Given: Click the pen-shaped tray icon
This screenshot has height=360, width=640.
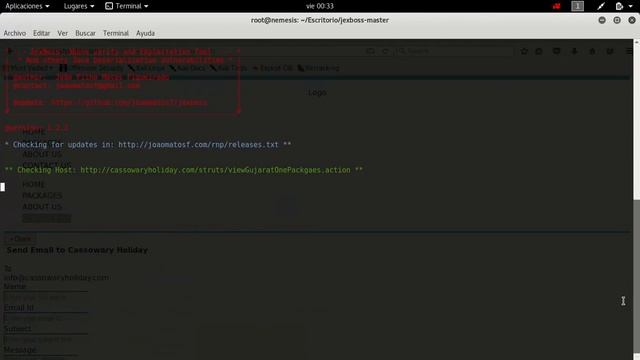Looking at the screenshot, I should tap(601, 6).
